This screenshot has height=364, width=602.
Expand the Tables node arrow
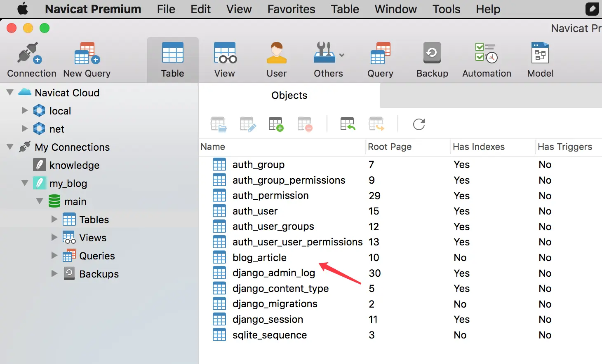click(54, 219)
